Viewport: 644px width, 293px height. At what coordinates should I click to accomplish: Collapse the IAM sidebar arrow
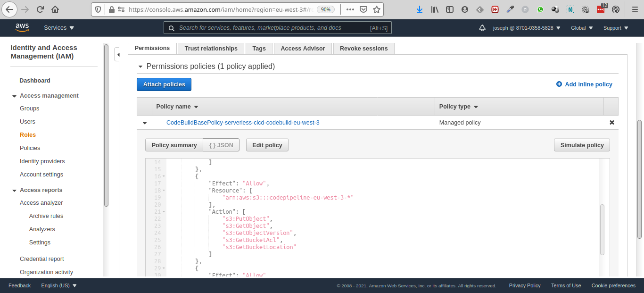[x=118, y=55]
